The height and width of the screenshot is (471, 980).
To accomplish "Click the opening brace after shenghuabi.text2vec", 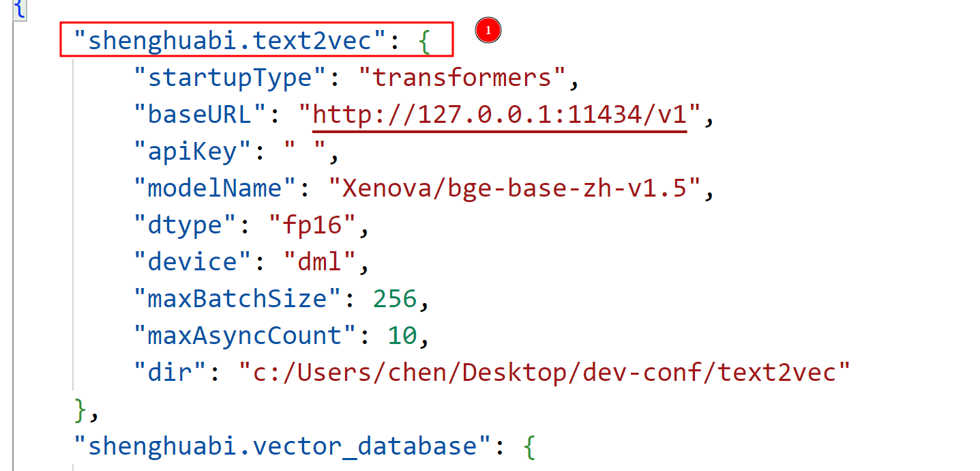I will (425, 42).
